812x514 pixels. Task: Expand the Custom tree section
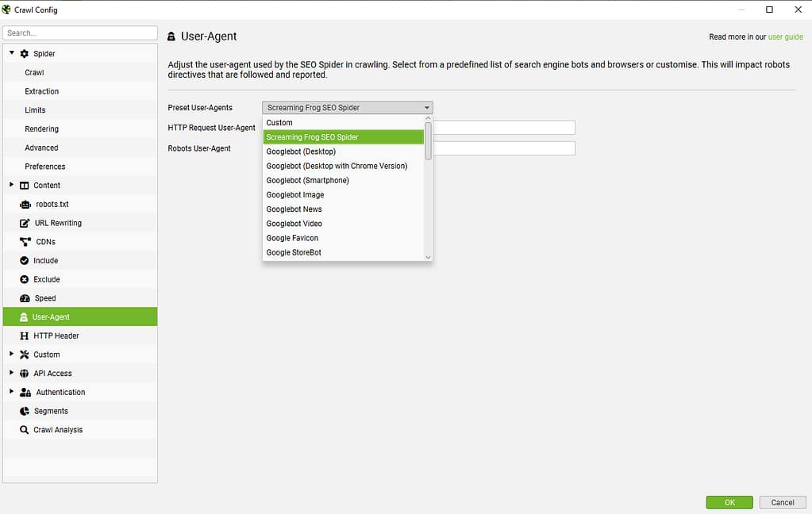coord(11,354)
